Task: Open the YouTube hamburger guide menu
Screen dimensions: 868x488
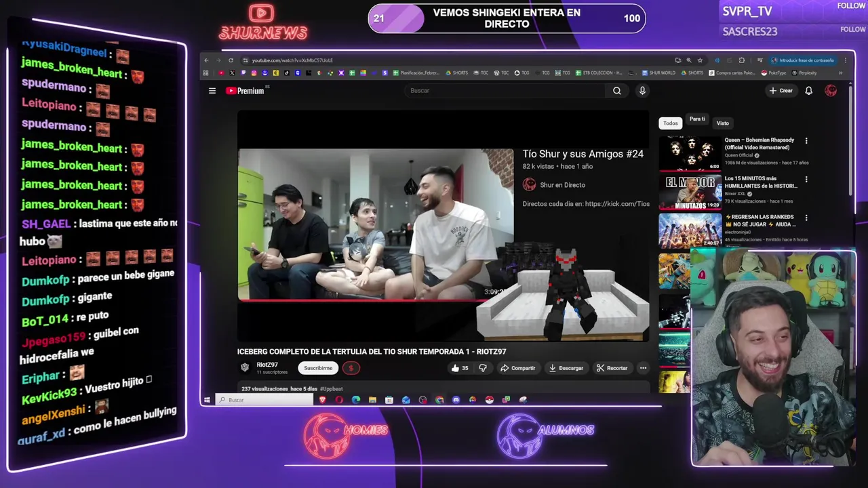Action: click(x=212, y=91)
